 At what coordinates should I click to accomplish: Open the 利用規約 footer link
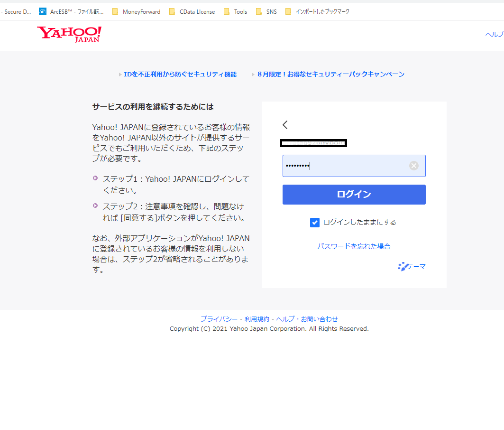pyautogui.click(x=257, y=319)
